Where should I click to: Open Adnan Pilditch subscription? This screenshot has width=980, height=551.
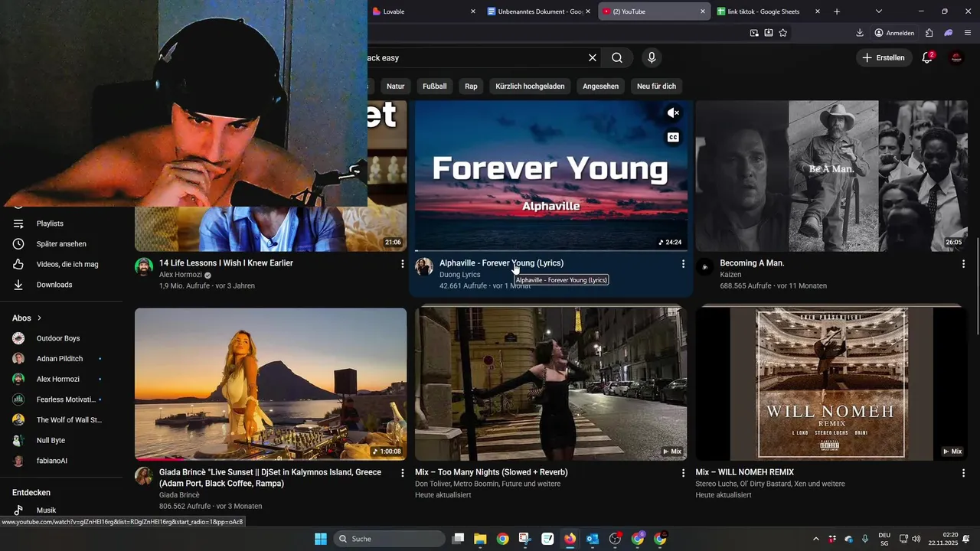click(x=61, y=358)
